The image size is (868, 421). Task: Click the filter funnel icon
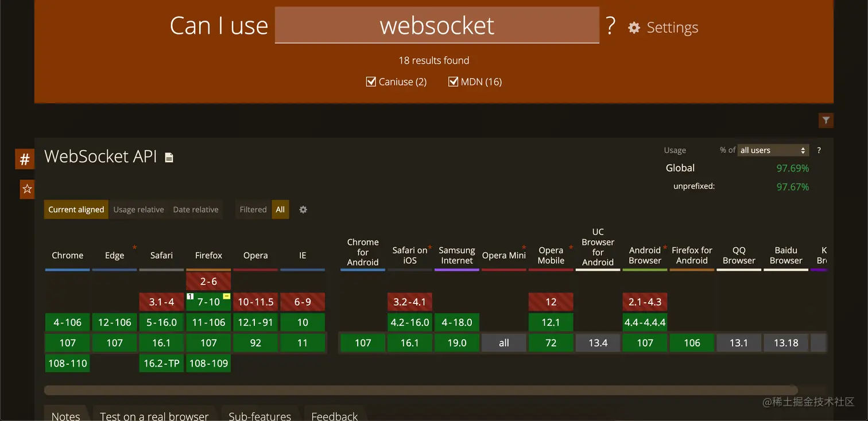(826, 120)
